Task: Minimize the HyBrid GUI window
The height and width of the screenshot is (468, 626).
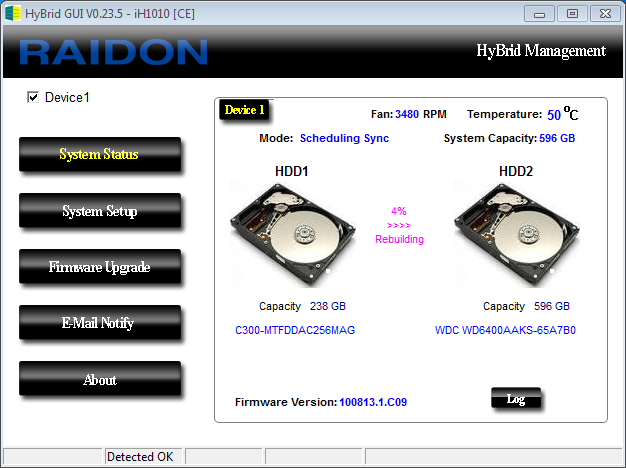Action: pyautogui.click(x=539, y=14)
